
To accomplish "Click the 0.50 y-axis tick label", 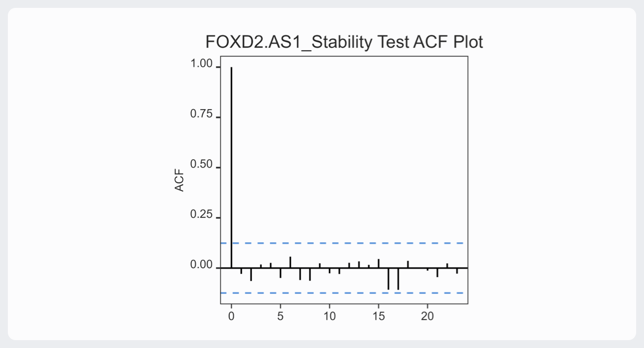I will point(201,165).
